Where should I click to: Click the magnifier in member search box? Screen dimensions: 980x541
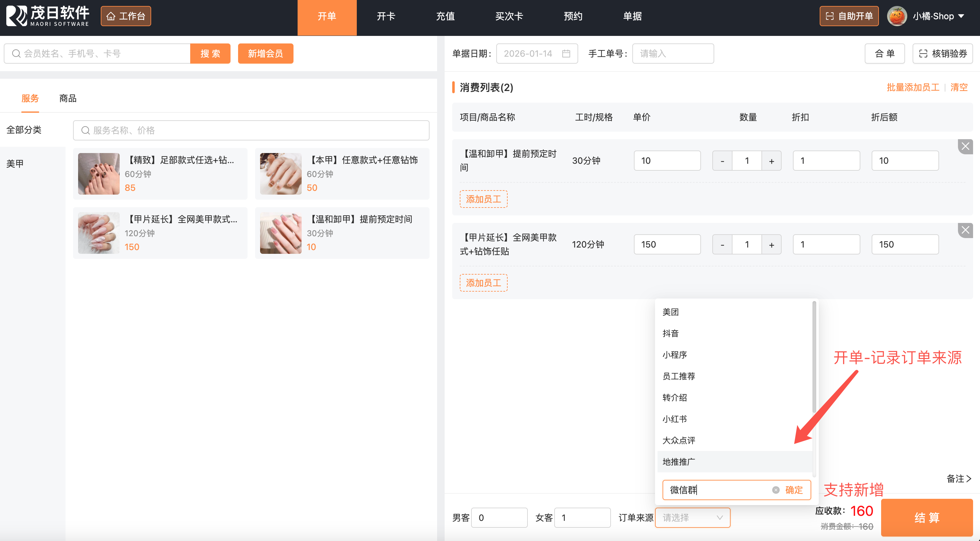16,54
